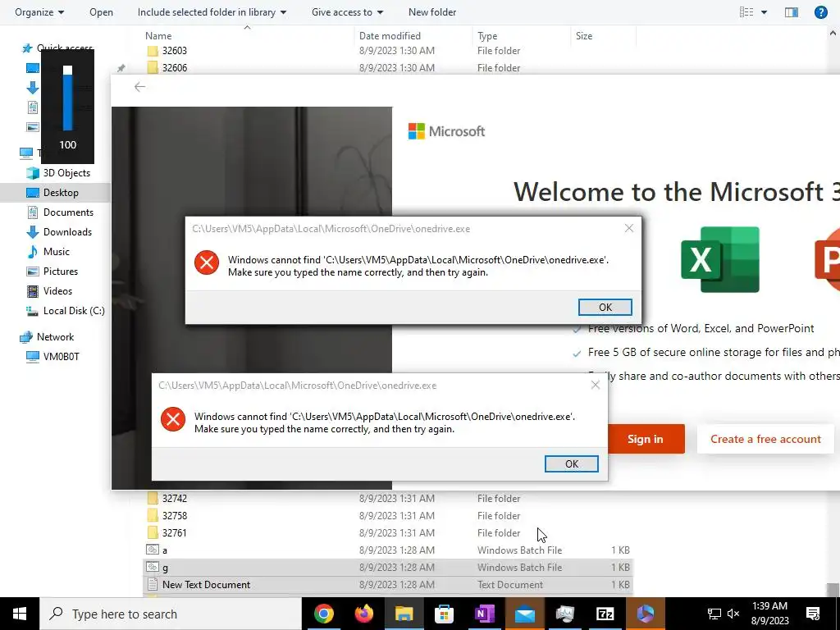Open the view options dropdown arrow
The image size is (840, 630).
point(764,11)
